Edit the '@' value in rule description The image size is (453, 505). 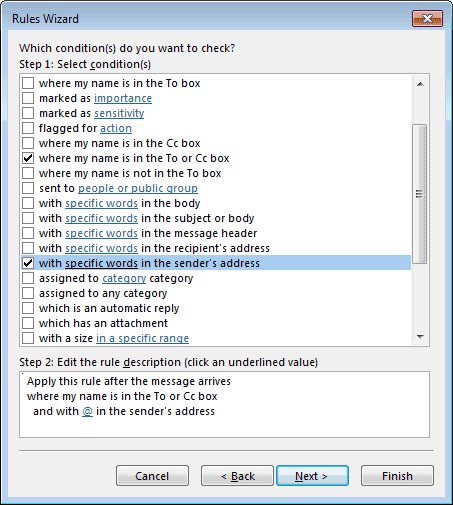click(87, 411)
